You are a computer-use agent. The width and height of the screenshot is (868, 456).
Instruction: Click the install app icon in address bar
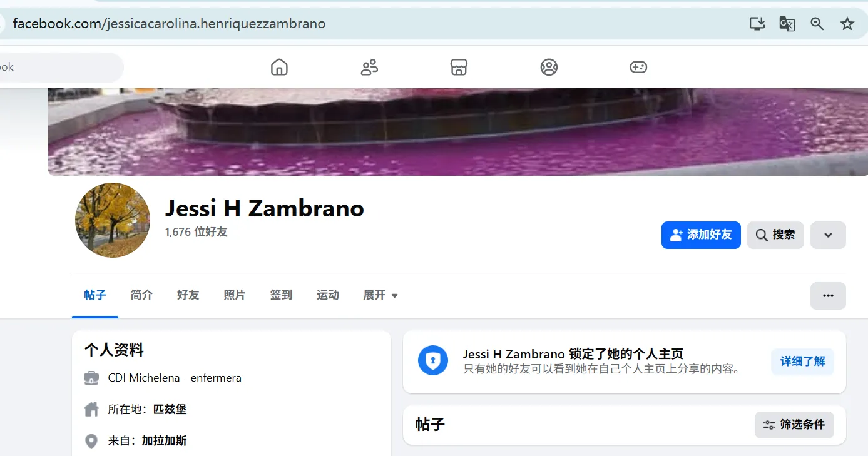[757, 24]
